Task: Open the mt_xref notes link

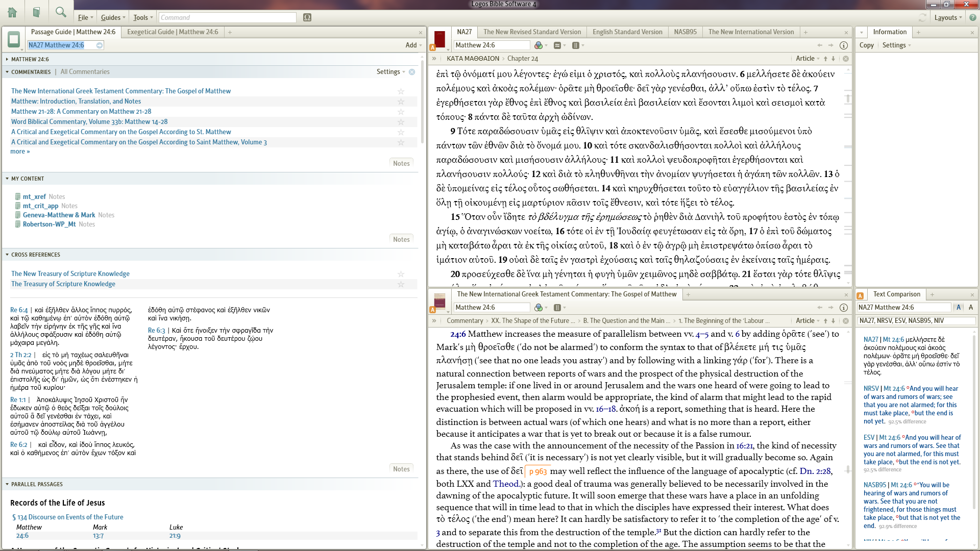Action: pyautogui.click(x=34, y=197)
